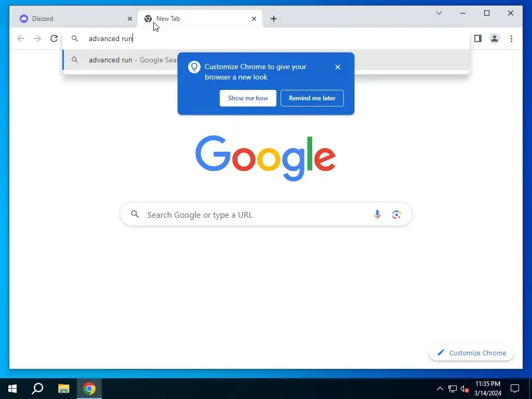
Task: Open the Chrome side panel
Action: 478,38
